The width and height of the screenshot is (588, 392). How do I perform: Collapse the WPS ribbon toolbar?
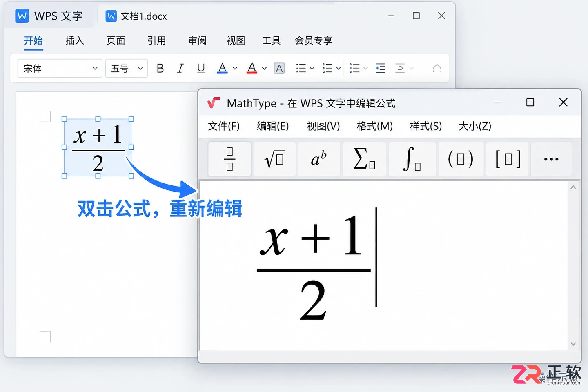click(x=437, y=68)
